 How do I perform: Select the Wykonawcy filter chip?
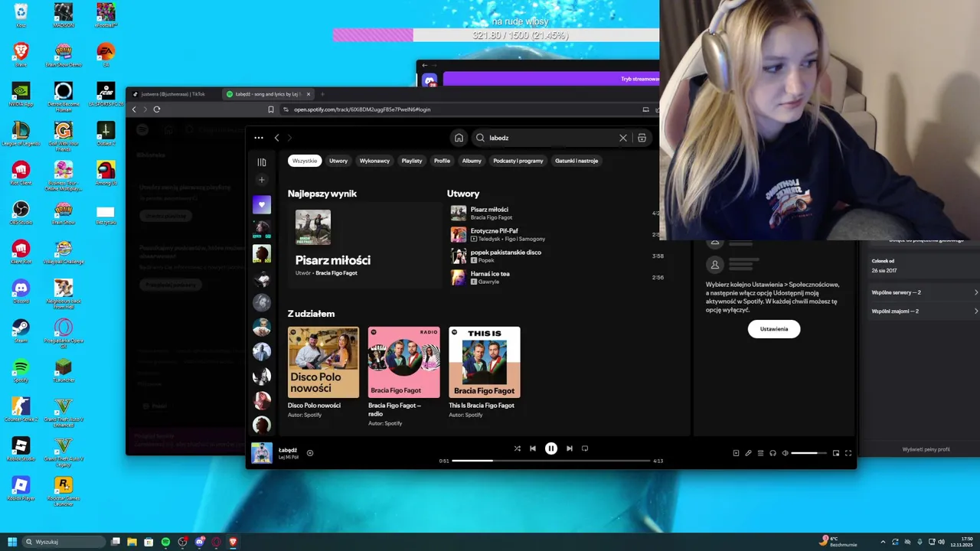(x=375, y=161)
